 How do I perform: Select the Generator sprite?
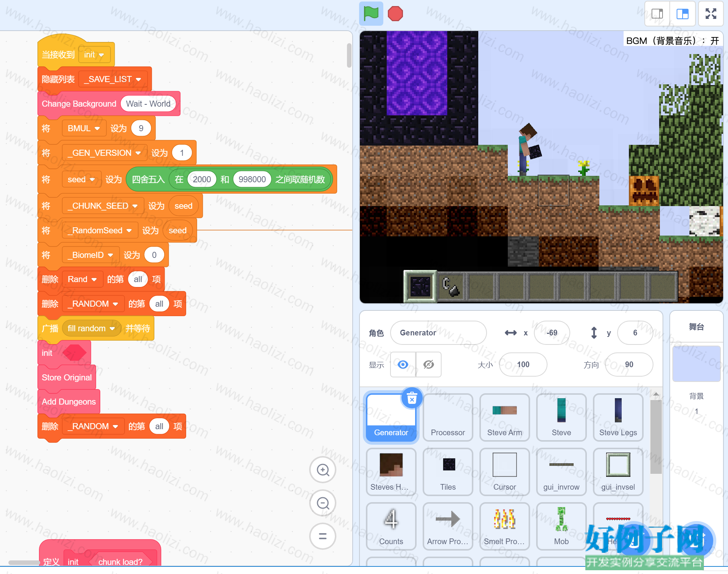[391, 417]
